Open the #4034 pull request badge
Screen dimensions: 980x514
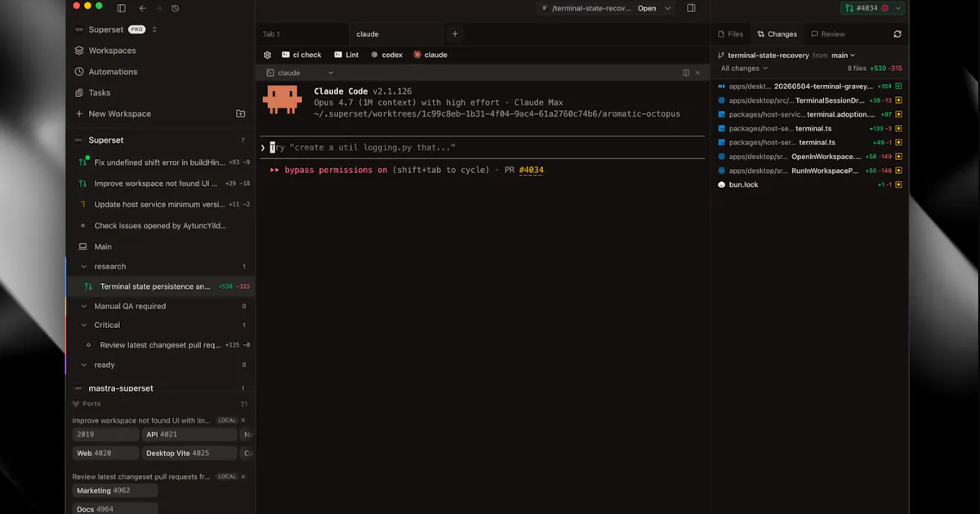867,8
